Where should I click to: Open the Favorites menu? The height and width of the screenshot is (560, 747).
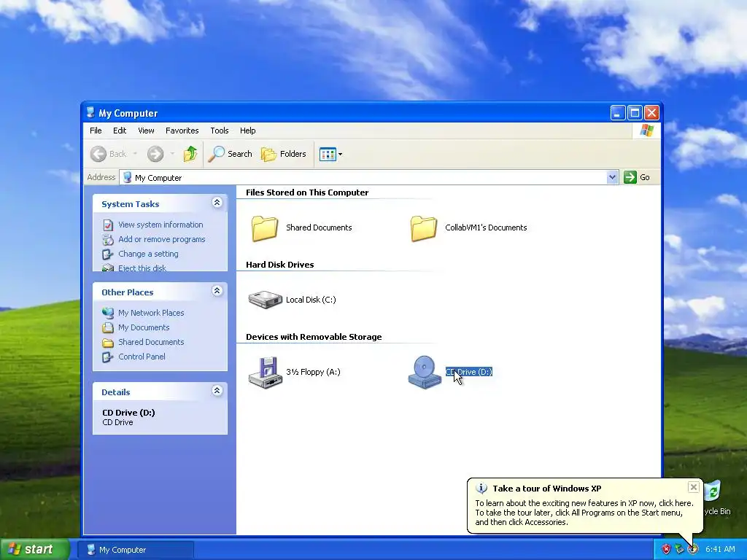182,131
